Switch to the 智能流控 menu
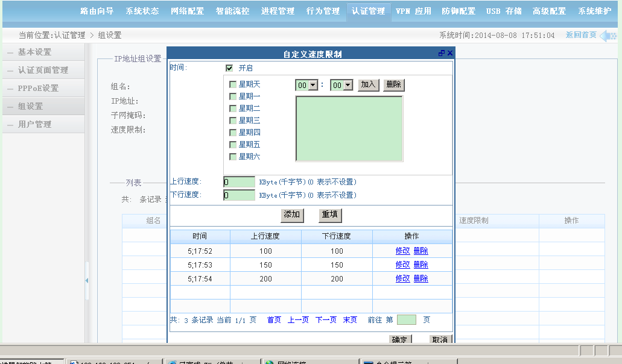Image resolution: width=622 pixels, height=364 pixels. point(232,11)
